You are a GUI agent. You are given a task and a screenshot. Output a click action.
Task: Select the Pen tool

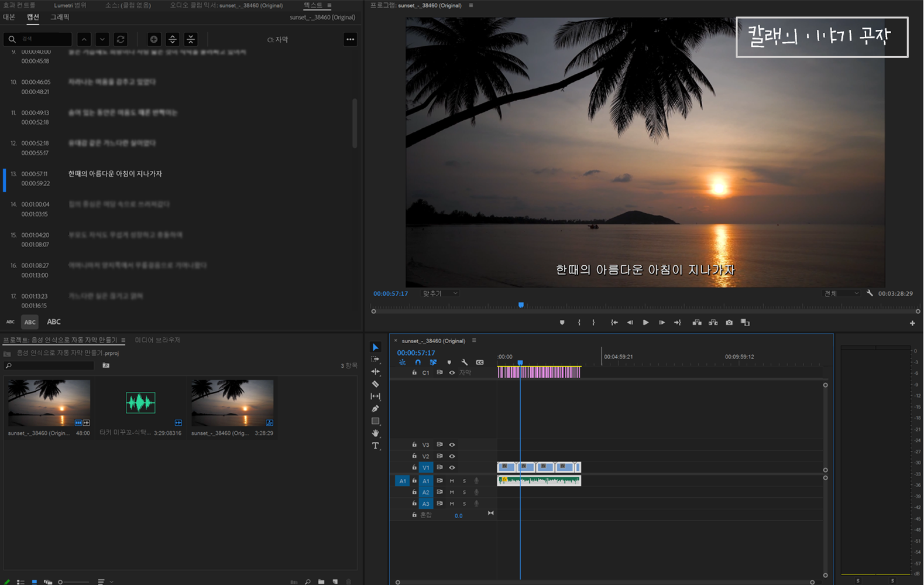[x=376, y=409]
